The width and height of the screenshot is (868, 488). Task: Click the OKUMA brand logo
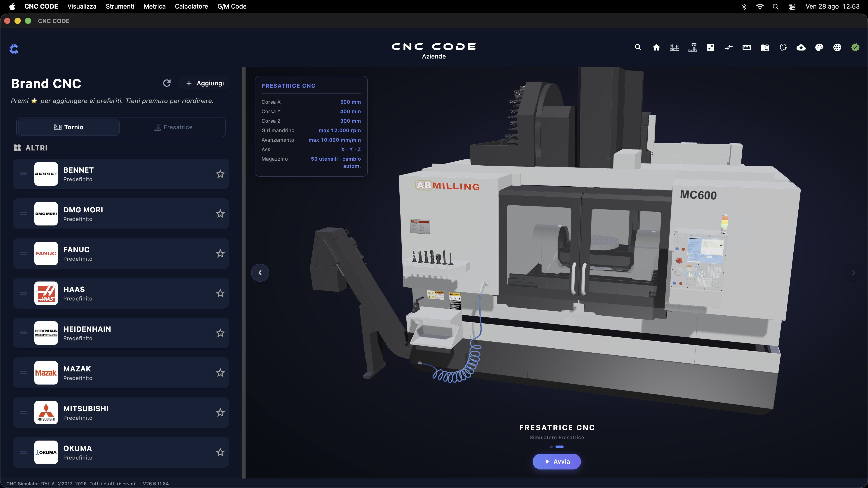click(46, 452)
